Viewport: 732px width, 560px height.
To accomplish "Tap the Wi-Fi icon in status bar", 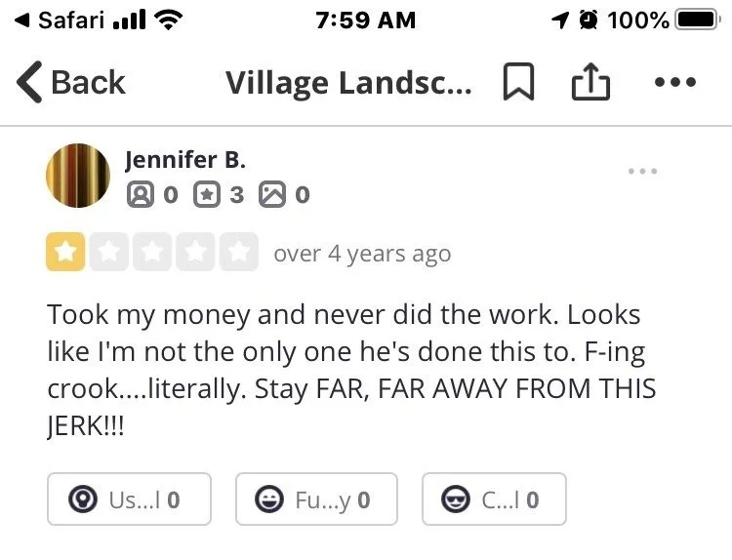I will point(170,20).
